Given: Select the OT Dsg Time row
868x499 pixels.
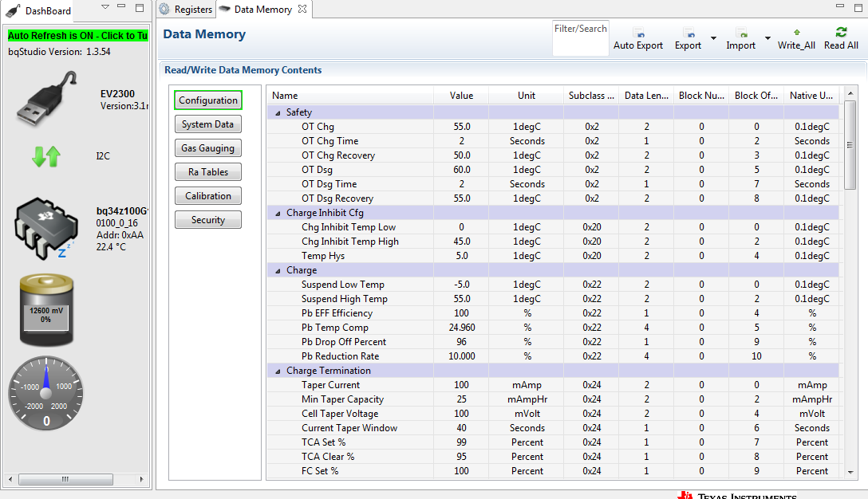Looking at the screenshot, I should (x=553, y=184).
